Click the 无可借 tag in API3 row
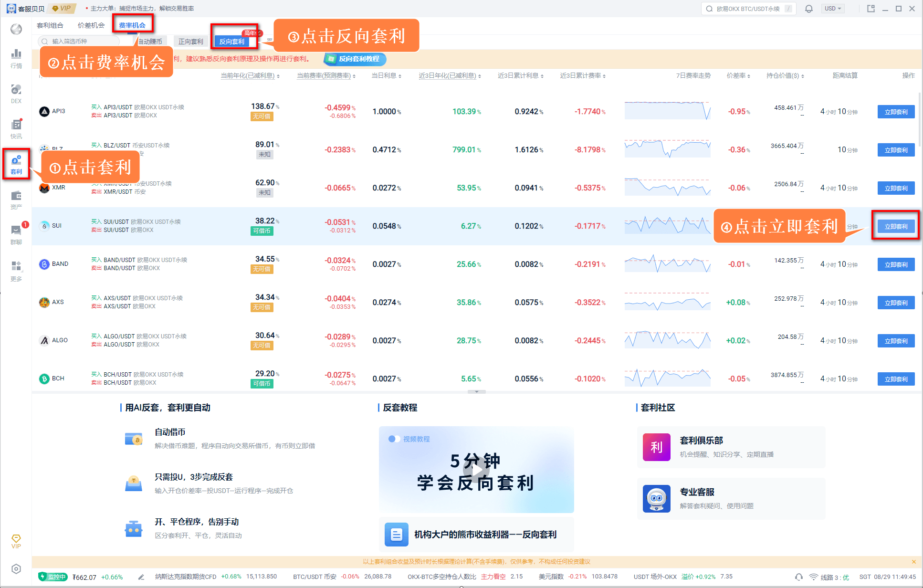This screenshot has width=923, height=588. [x=262, y=116]
